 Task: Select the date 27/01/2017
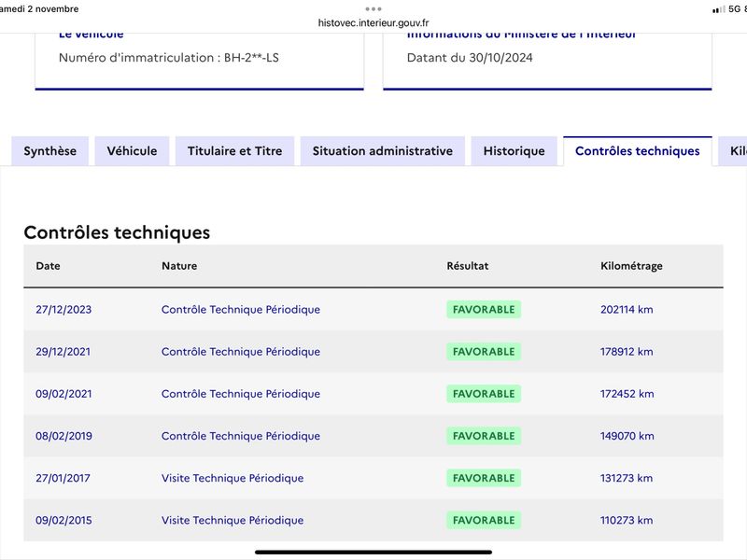click(63, 478)
